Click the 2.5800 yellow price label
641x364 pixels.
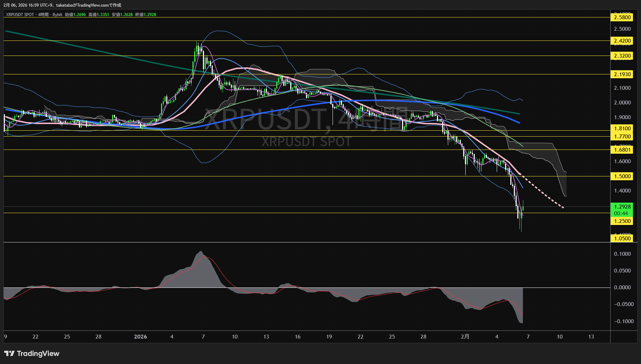(x=622, y=17)
